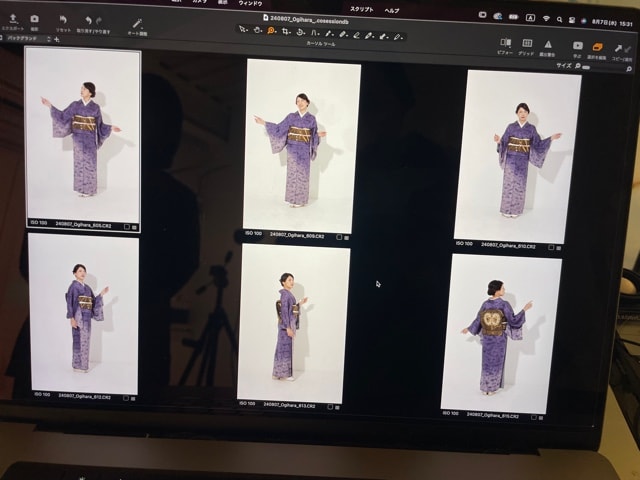Select the Pan hand cursor tool

(257, 30)
